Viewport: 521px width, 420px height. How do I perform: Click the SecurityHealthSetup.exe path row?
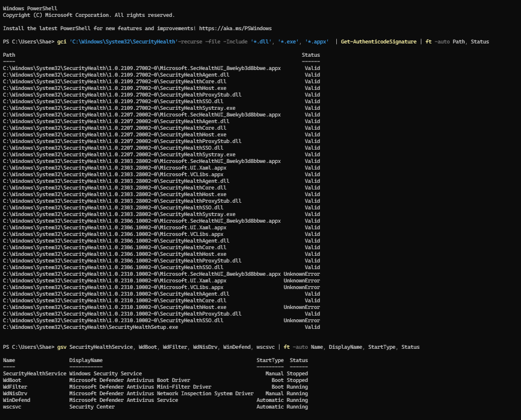tap(91, 327)
